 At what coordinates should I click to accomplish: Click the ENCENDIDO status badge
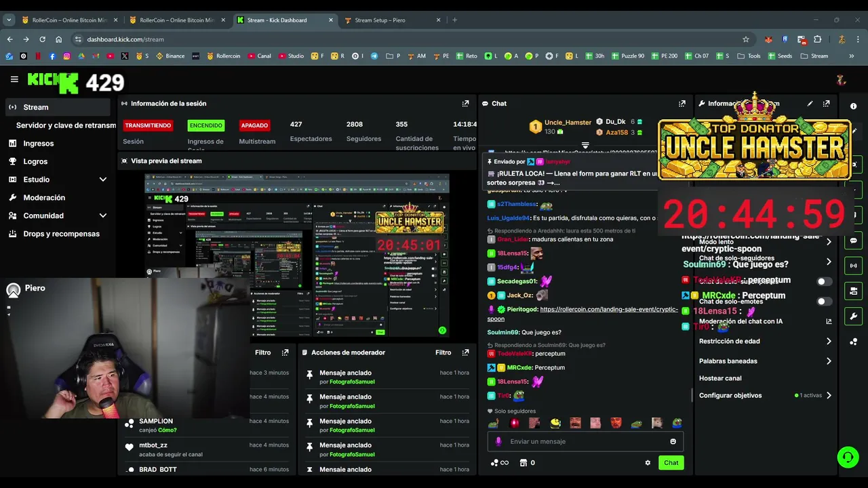[205, 125]
